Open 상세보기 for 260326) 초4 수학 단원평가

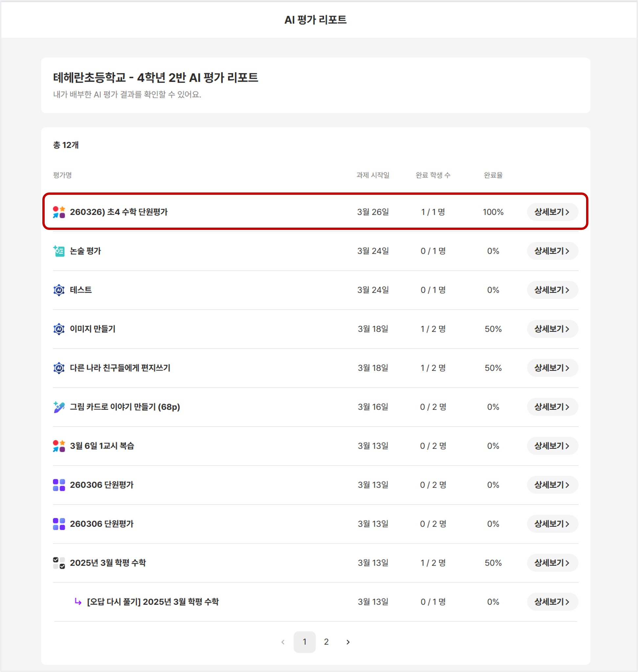(552, 212)
